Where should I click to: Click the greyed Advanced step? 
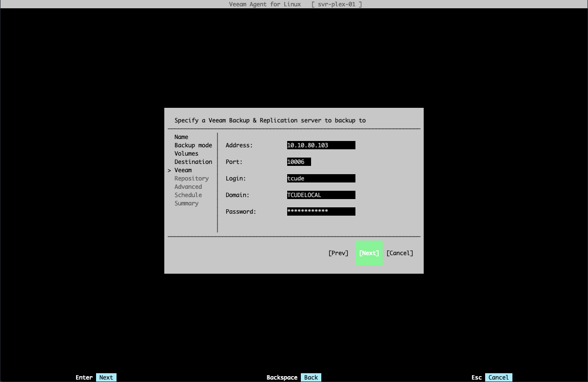pyautogui.click(x=188, y=187)
